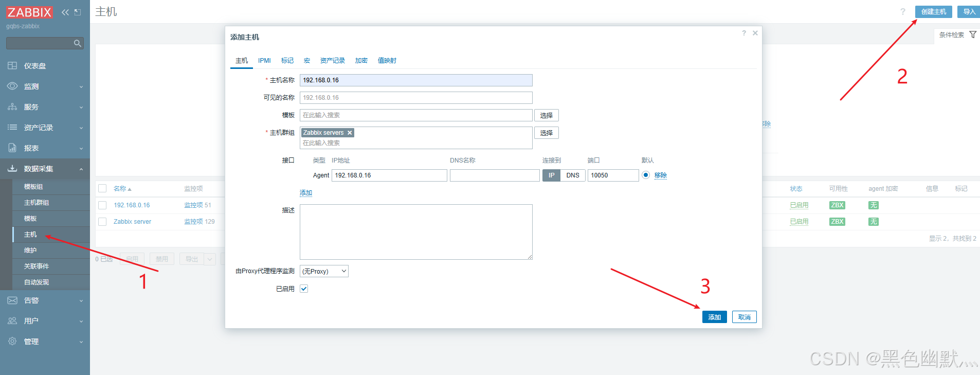Click the 描述 text area

click(x=416, y=232)
